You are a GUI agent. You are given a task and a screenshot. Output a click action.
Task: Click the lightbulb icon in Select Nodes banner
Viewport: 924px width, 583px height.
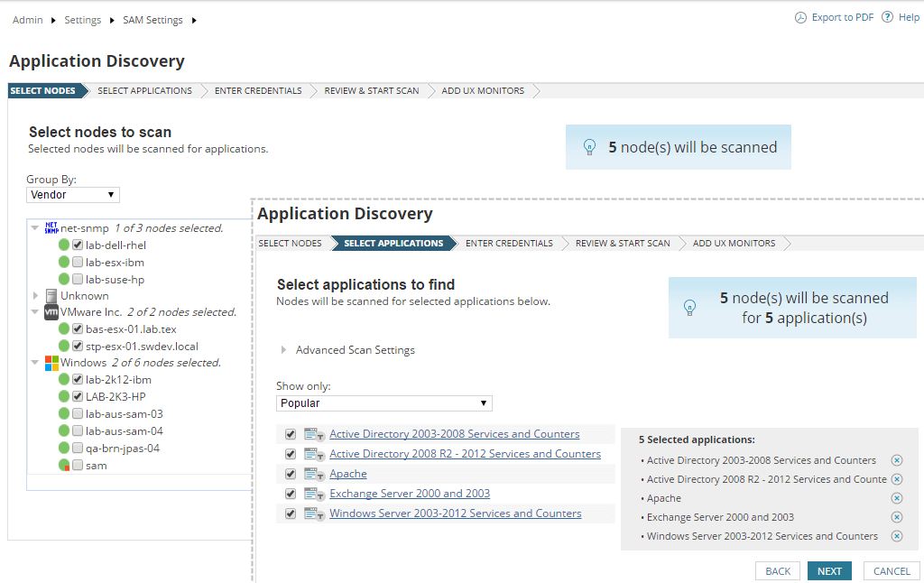[589, 147]
